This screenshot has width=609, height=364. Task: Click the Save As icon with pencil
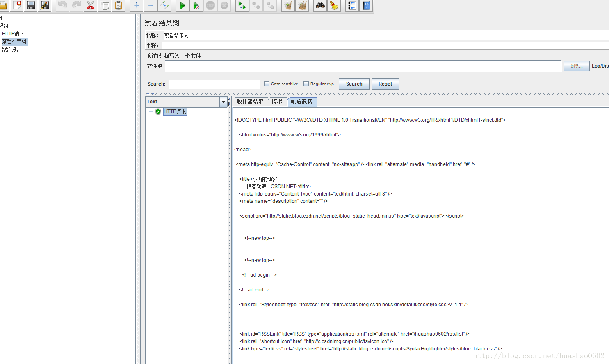[x=45, y=5]
